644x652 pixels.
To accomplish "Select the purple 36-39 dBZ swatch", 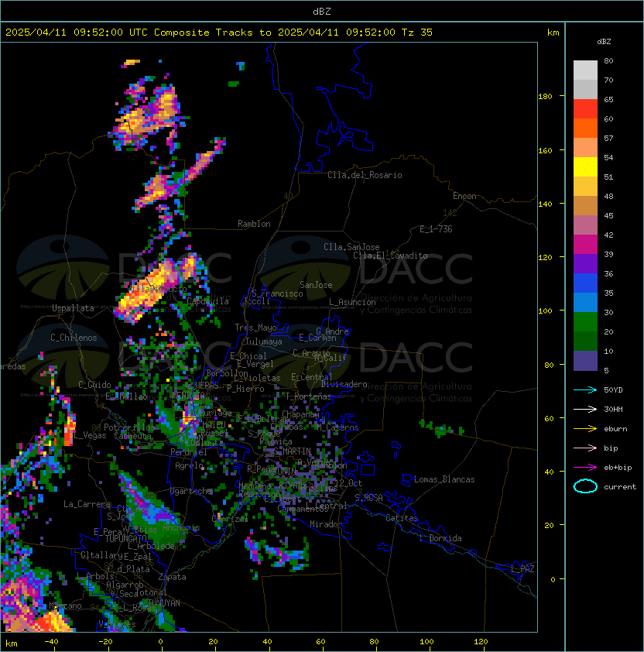I will [x=585, y=263].
